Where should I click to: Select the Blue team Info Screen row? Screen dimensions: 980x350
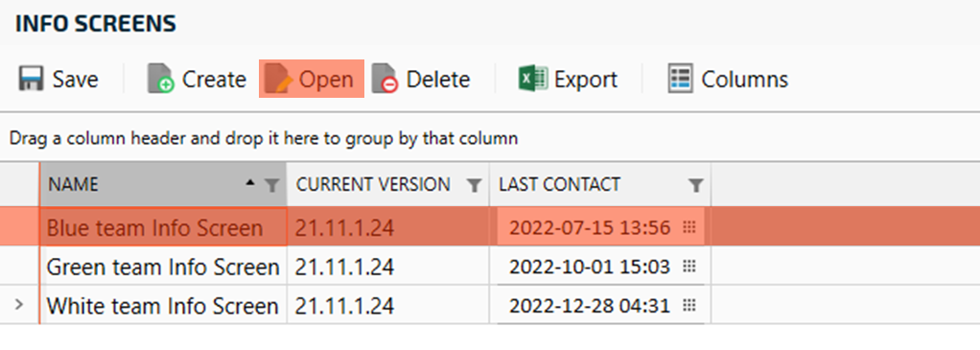(490, 227)
